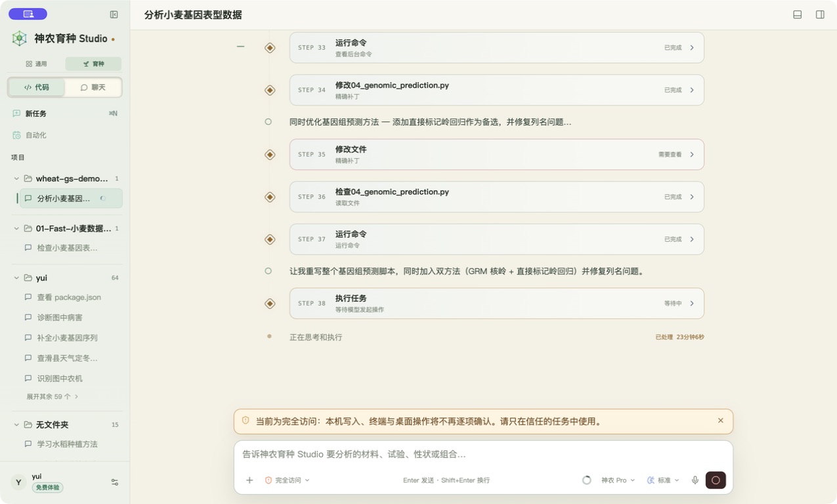Image resolution: width=837 pixels, height=504 pixels.
Task: Start a 新任务
Action: tap(66, 114)
